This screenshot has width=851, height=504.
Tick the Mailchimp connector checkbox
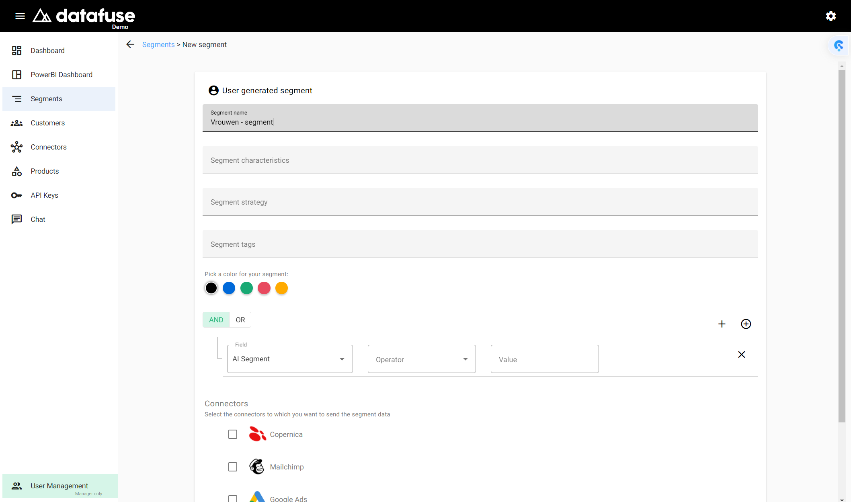(x=233, y=467)
